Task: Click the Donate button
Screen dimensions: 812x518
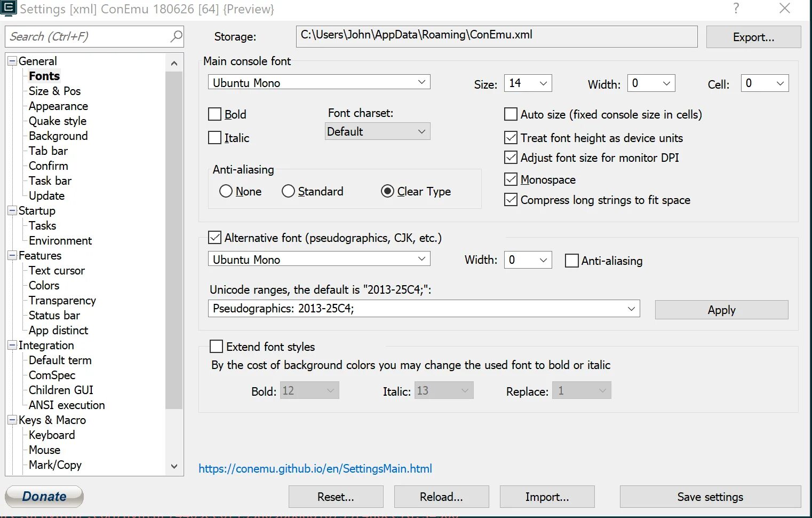Action: click(44, 496)
